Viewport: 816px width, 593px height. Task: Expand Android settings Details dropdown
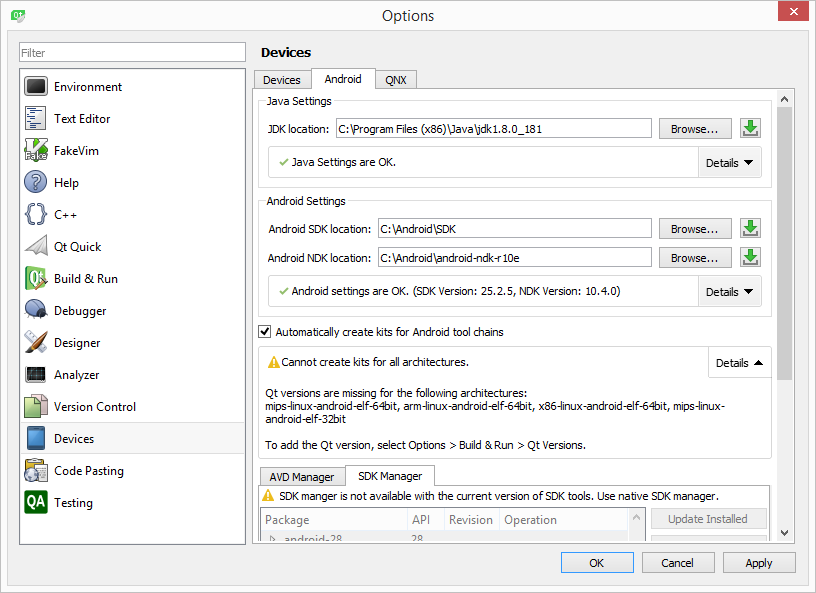(729, 292)
